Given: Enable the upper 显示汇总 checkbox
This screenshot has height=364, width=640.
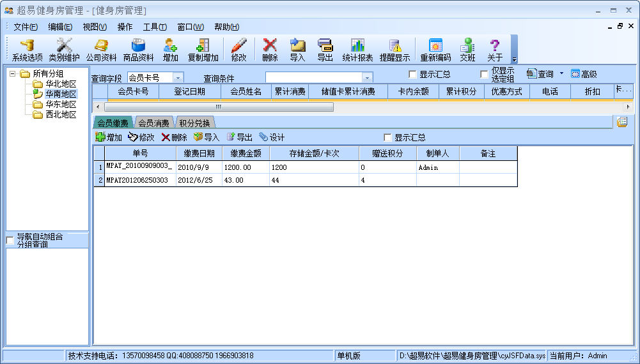Looking at the screenshot, I should pos(412,74).
